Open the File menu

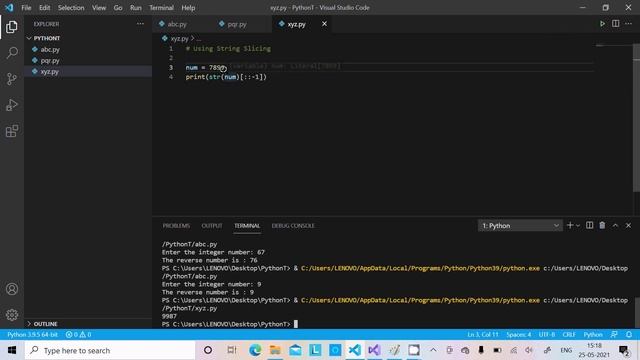point(26,8)
